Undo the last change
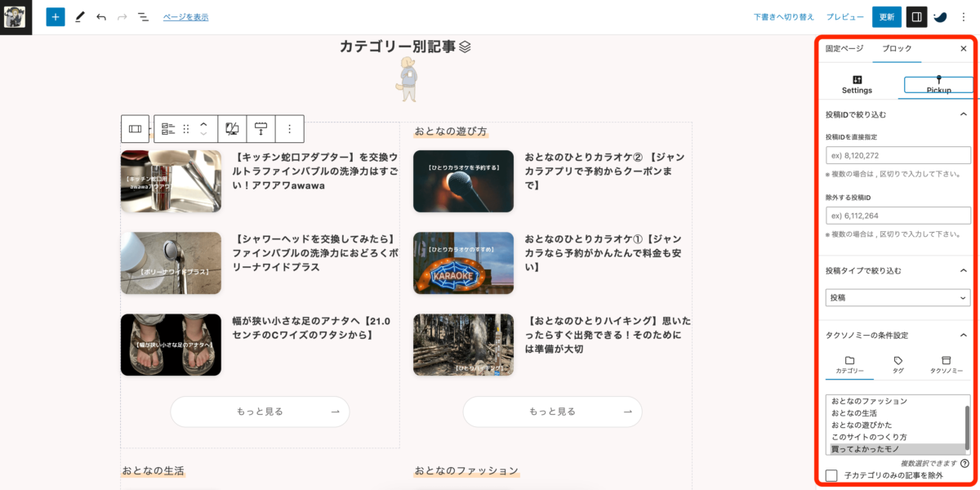This screenshot has height=490, width=980. point(101,16)
